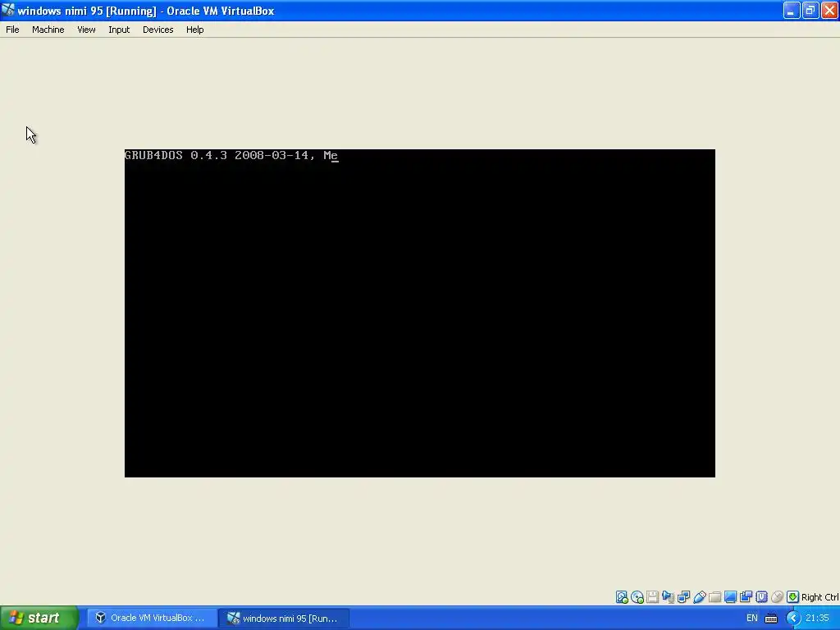Click the recording status icon
Viewport: 840px width, 630px height.
[x=746, y=597]
